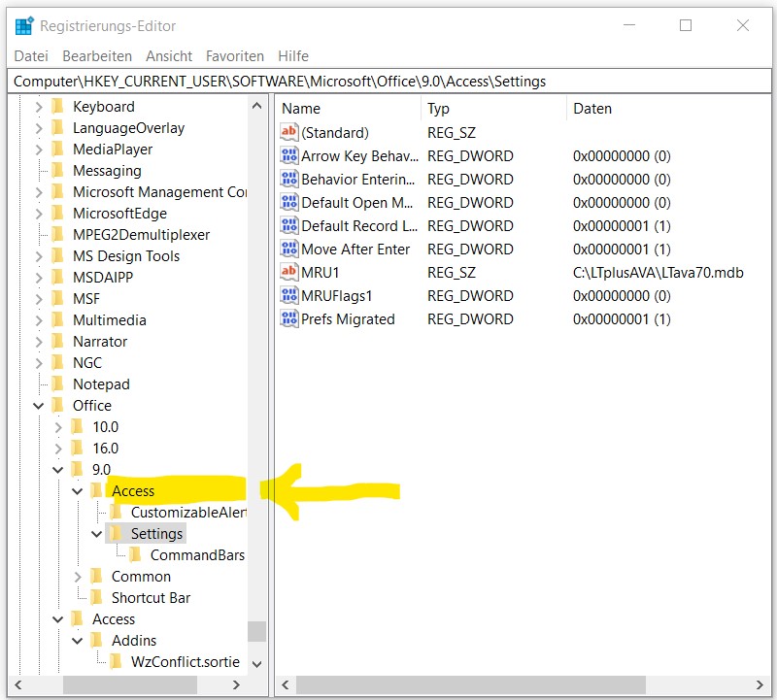Click the DWORD icon beside Prefs Migrated
The width and height of the screenshot is (777, 700).
[x=288, y=318]
